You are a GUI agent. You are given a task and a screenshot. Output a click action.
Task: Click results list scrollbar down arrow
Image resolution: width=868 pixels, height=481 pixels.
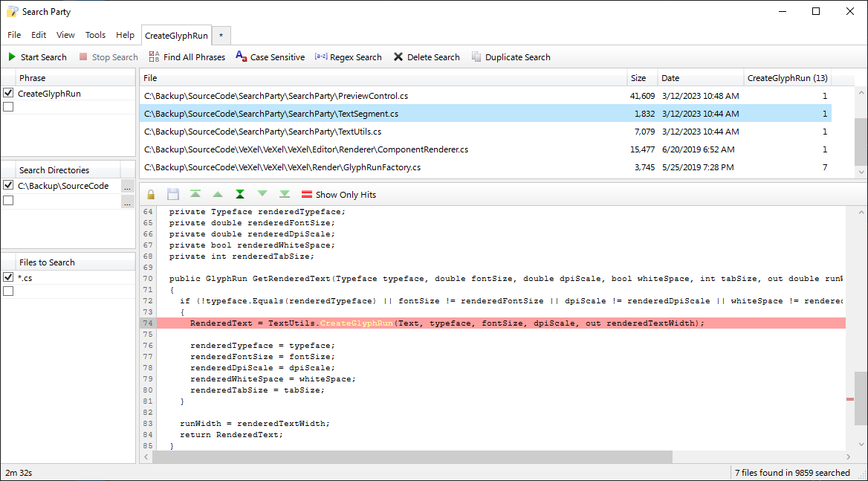(861, 172)
